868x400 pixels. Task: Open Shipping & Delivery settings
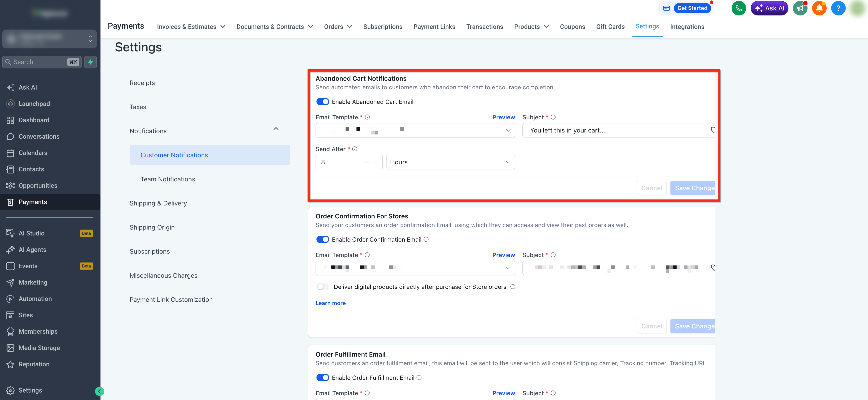coord(158,203)
